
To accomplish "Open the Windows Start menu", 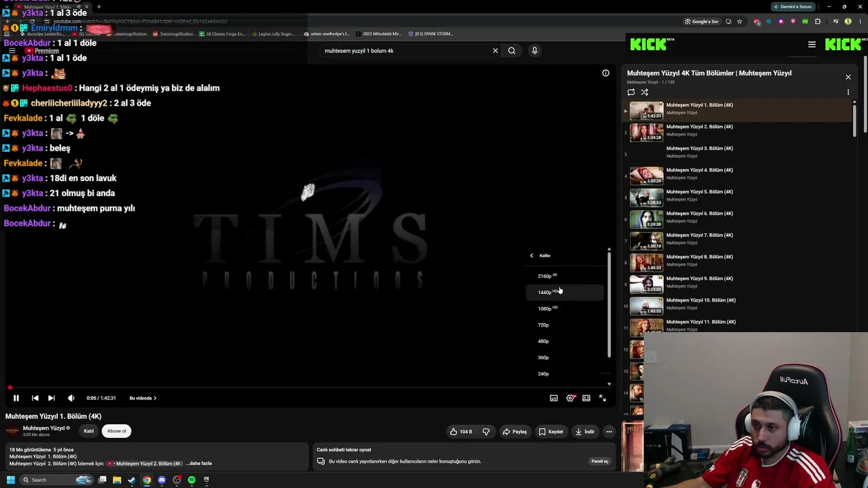I will [x=10, y=480].
